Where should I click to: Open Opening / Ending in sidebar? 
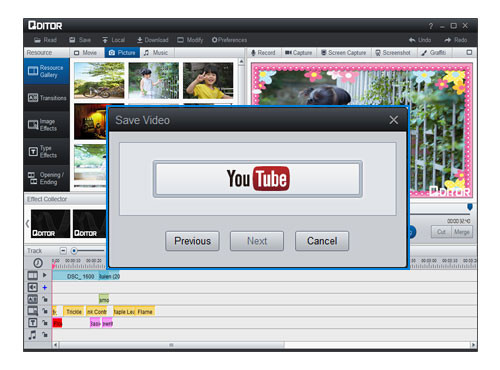coord(47,178)
